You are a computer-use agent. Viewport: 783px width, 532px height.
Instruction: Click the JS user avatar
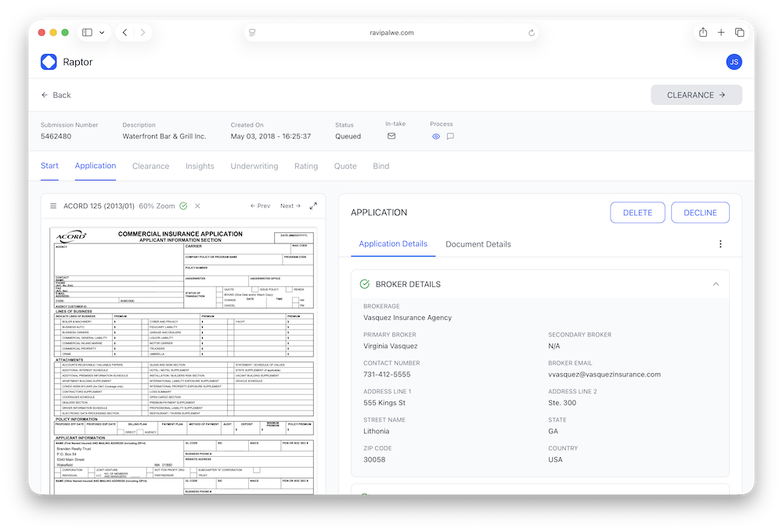click(x=734, y=62)
